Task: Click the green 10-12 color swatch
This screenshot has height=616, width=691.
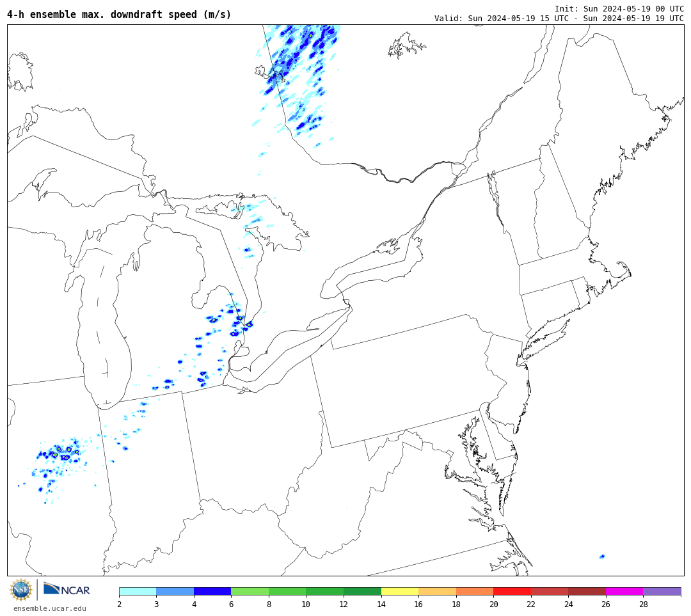Action: [x=325, y=591]
